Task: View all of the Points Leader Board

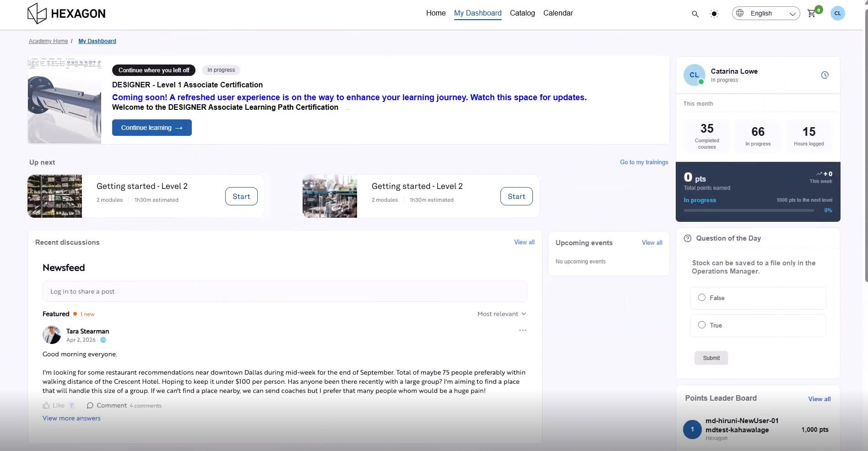Action: [819, 399]
